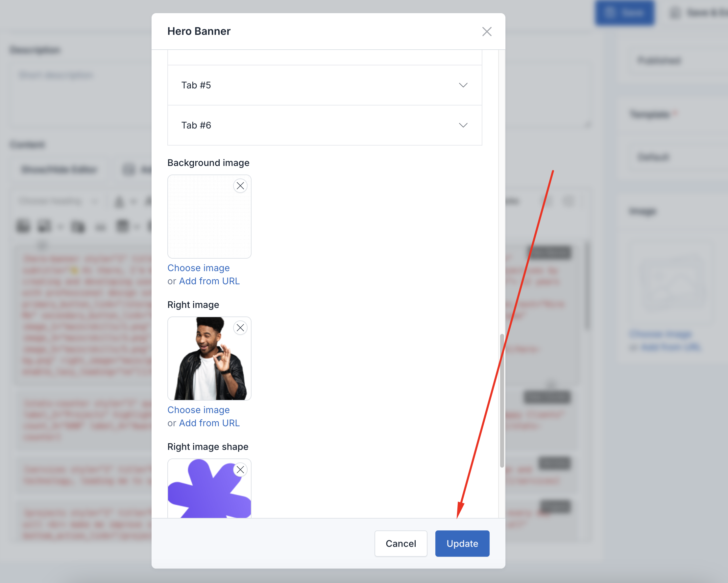Screen dimensions: 728x583
Task: Click the dialog vertical scrollbar
Action: pyautogui.click(x=502, y=401)
